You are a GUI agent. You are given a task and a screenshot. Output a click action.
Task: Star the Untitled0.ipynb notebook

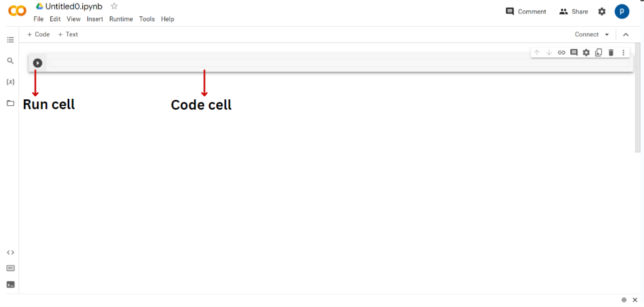(x=113, y=6)
